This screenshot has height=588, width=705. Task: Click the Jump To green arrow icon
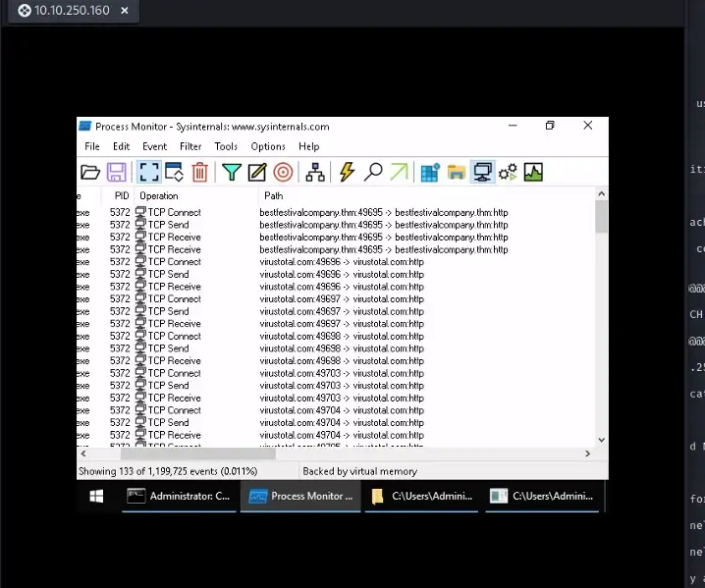click(400, 172)
